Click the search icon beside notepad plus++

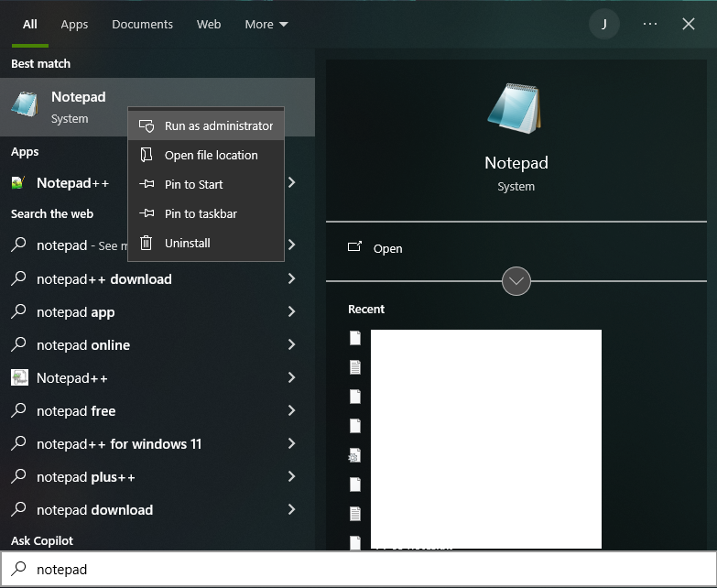[x=18, y=475]
